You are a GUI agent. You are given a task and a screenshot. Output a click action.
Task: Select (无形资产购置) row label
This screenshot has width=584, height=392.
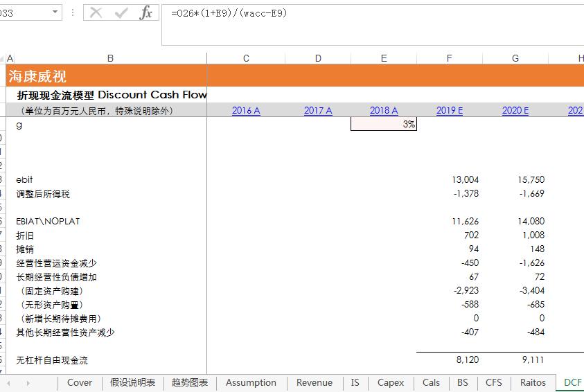tap(52, 305)
